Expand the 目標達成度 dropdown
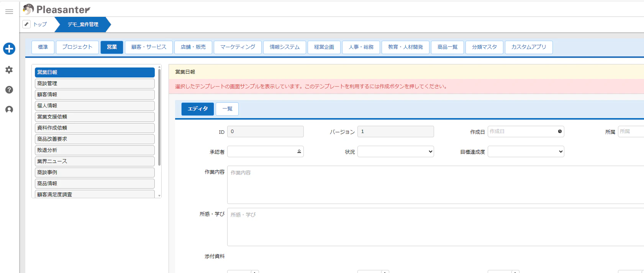Image resolution: width=644 pixels, height=273 pixels. click(x=526, y=151)
